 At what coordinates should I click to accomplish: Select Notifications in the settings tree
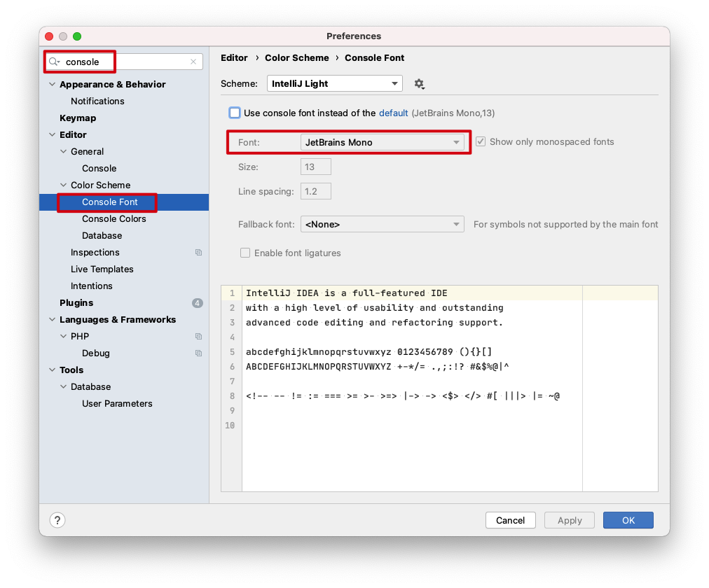pos(97,101)
